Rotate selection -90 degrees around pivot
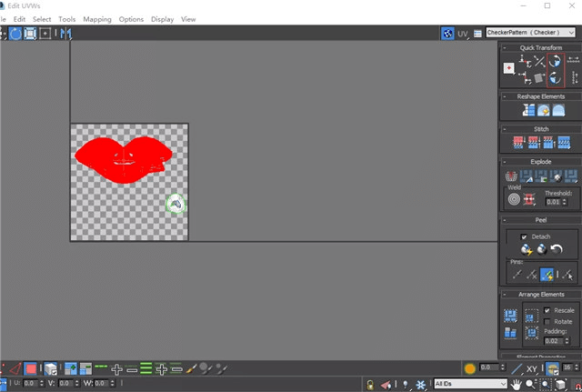 555,77
